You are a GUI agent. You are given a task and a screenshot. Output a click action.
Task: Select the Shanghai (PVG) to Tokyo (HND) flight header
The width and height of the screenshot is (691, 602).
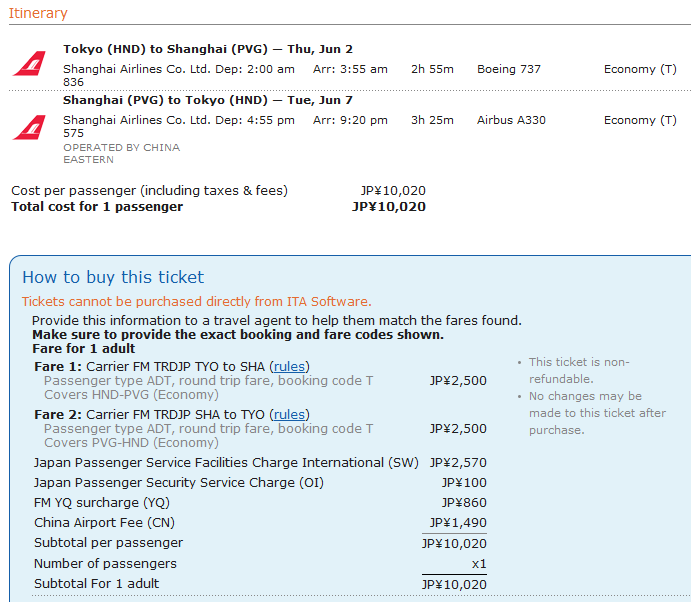pyautogui.click(x=207, y=100)
